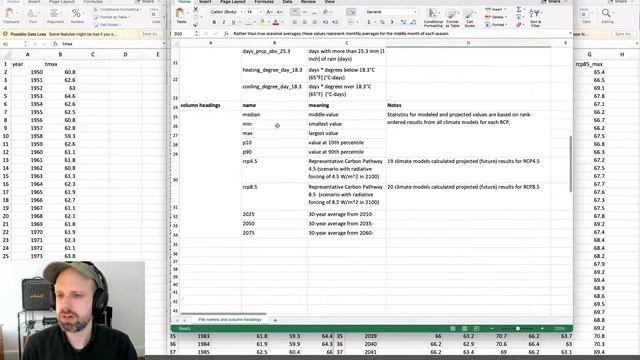Expand the formula bar with the right arrow
This screenshot has height=360, width=640.
[570, 33]
